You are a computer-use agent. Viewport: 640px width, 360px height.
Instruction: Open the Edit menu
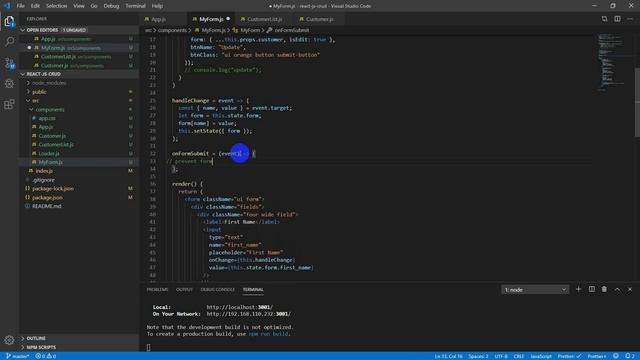pos(36,6)
